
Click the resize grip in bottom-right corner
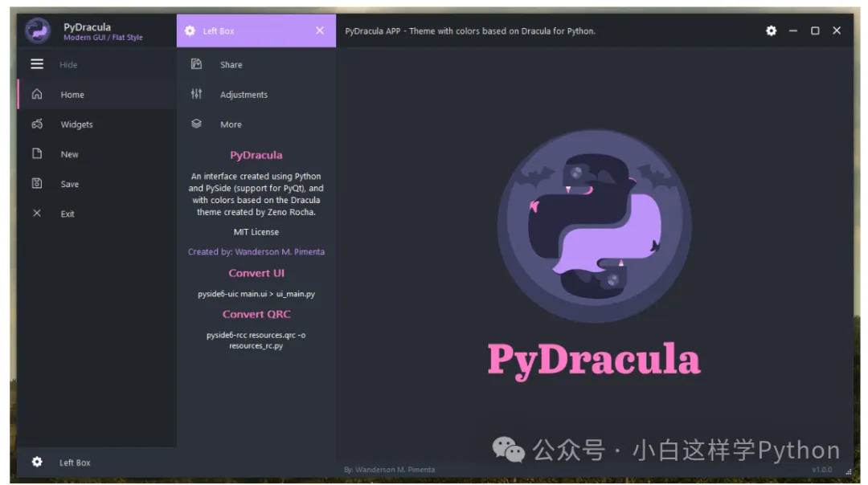(x=849, y=471)
